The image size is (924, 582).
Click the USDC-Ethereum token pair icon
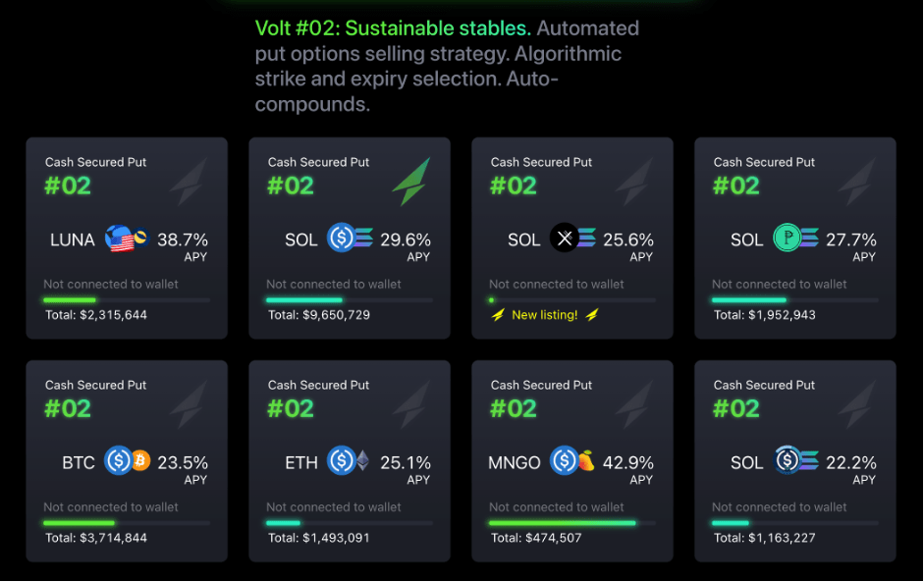coord(350,460)
